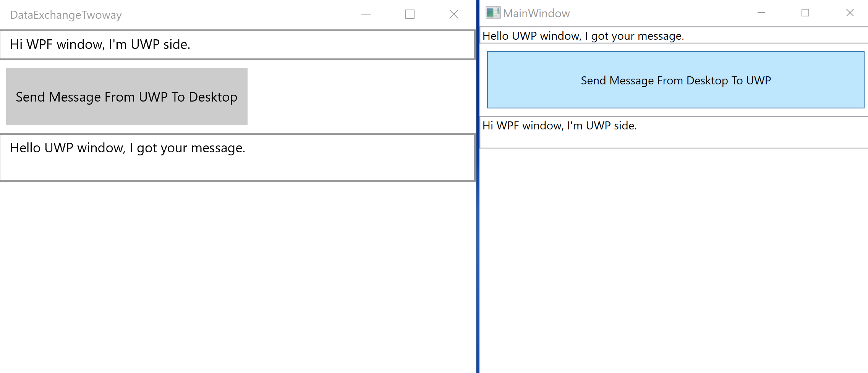Click the MainWindow application icon
This screenshot has height=373, width=868.
pos(492,13)
